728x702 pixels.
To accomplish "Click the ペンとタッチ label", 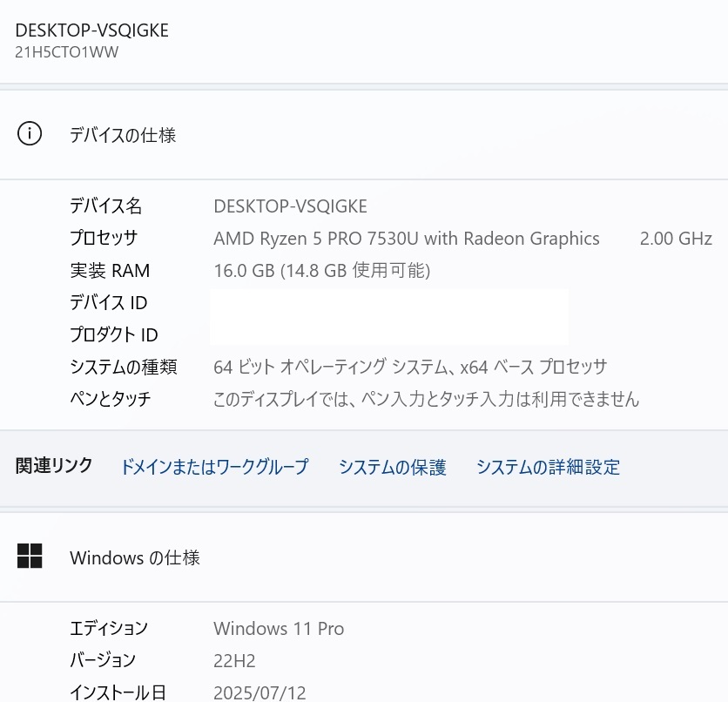I will coord(111,399).
